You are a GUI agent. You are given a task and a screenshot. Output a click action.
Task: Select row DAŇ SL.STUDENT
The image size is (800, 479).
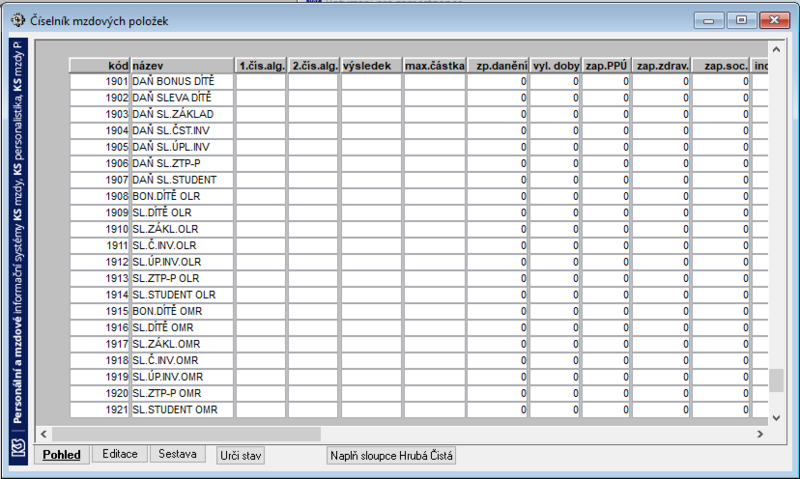(418, 180)
